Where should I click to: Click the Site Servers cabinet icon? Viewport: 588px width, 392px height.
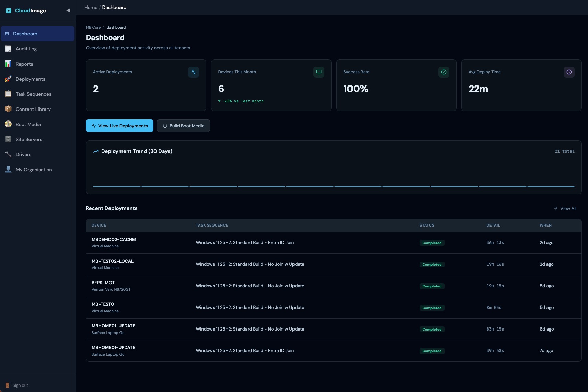coord(8,139)
